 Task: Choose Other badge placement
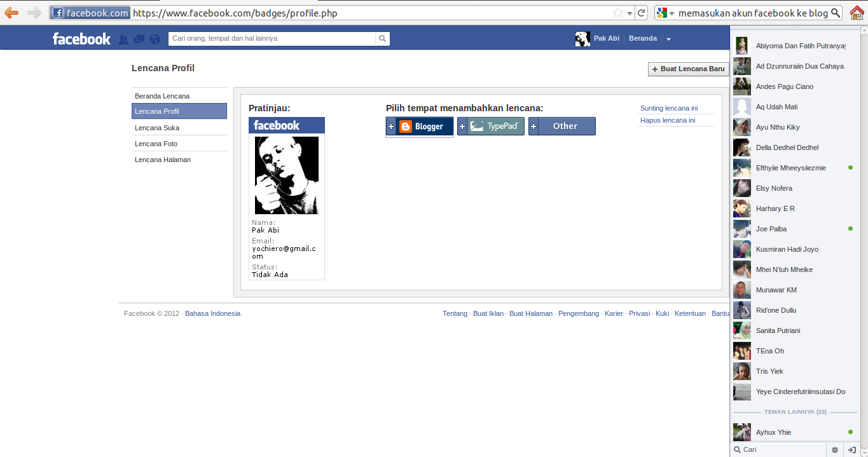tap(562, 126)
